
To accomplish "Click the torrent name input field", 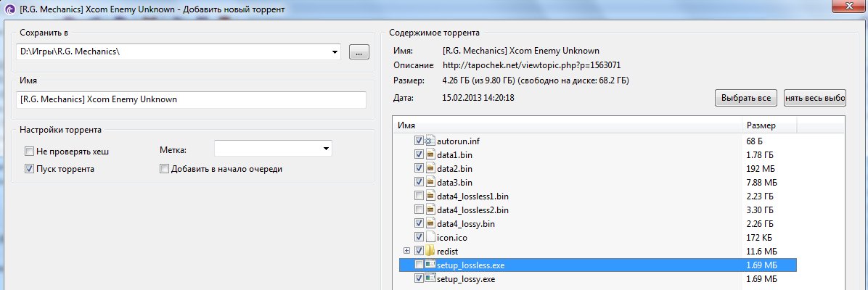I will pyautogui.click(x=191, y=100).
